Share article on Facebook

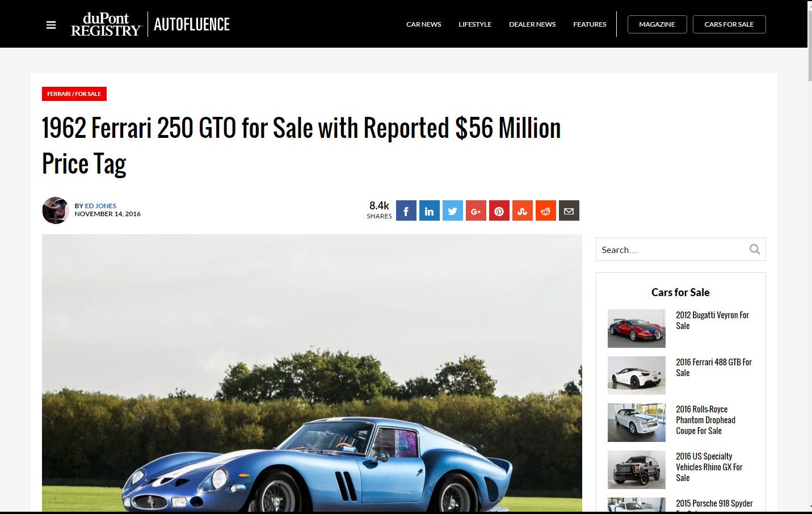tap(406, 211)
